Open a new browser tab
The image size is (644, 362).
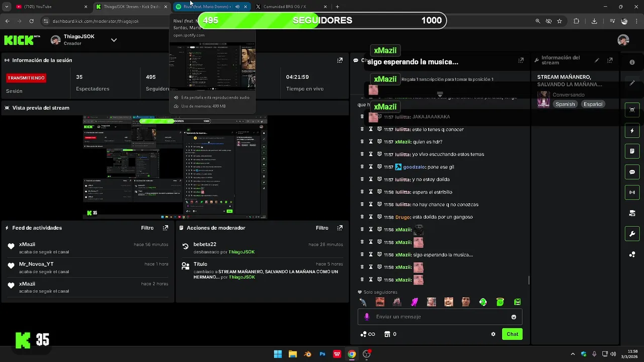(337, 7)
